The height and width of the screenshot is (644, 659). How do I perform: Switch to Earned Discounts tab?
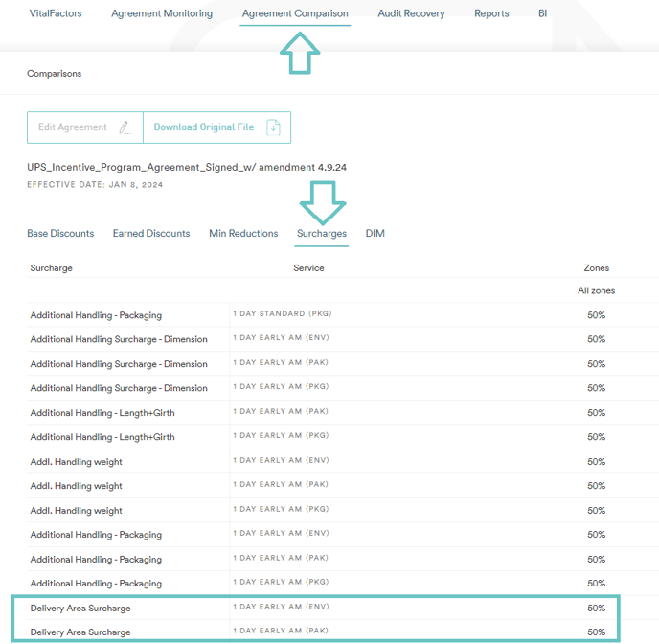(151, 233)
